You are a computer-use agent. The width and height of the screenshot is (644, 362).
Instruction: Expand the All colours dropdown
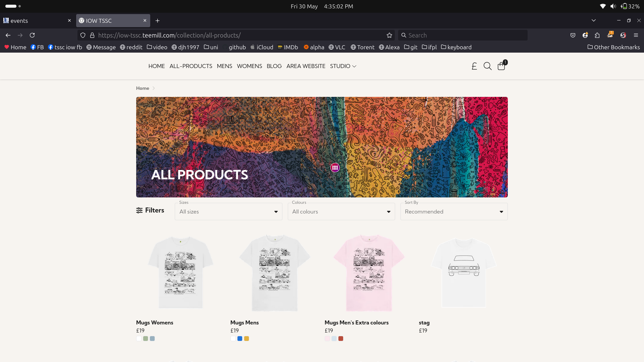(x=341, y=212)
